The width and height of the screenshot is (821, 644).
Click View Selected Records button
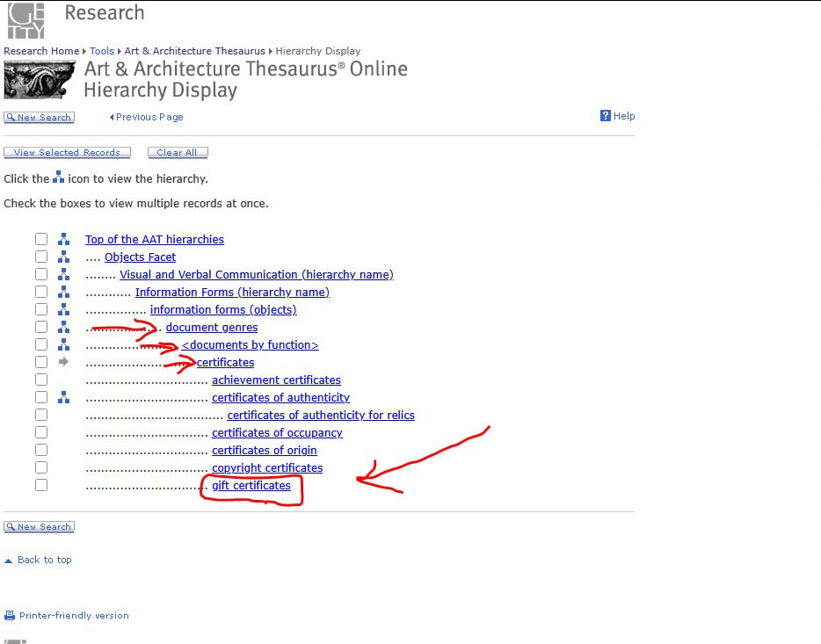(67, 152)
